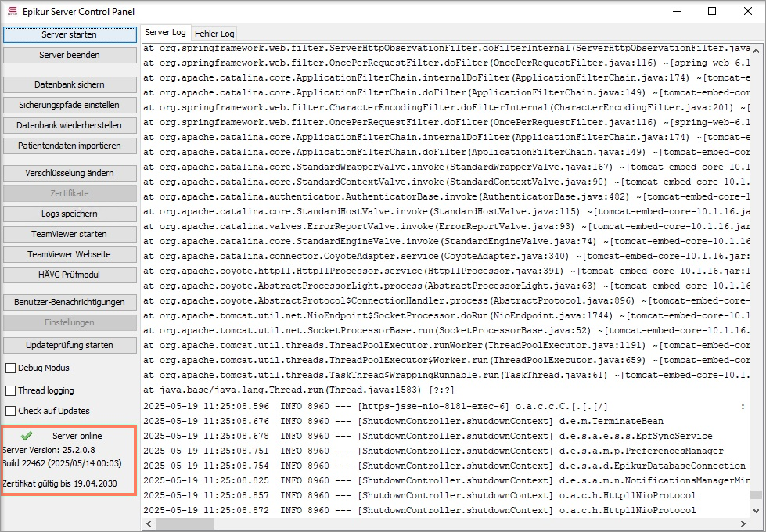766x532 pixels.
Task: Open Sicherungspfade einstellen
Action: (70, 105)
